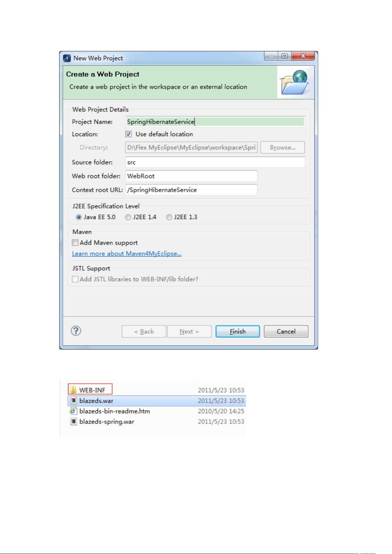This screenshot has height=554, width=392.
Task: Click the MyEclipse title bar icon
Action: click(x=67, y=58)
